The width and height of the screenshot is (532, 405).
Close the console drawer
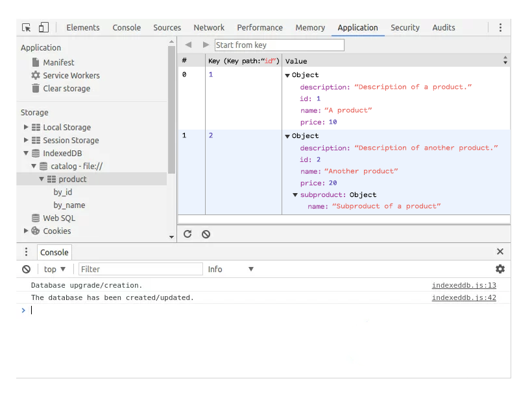pos(500,251)
